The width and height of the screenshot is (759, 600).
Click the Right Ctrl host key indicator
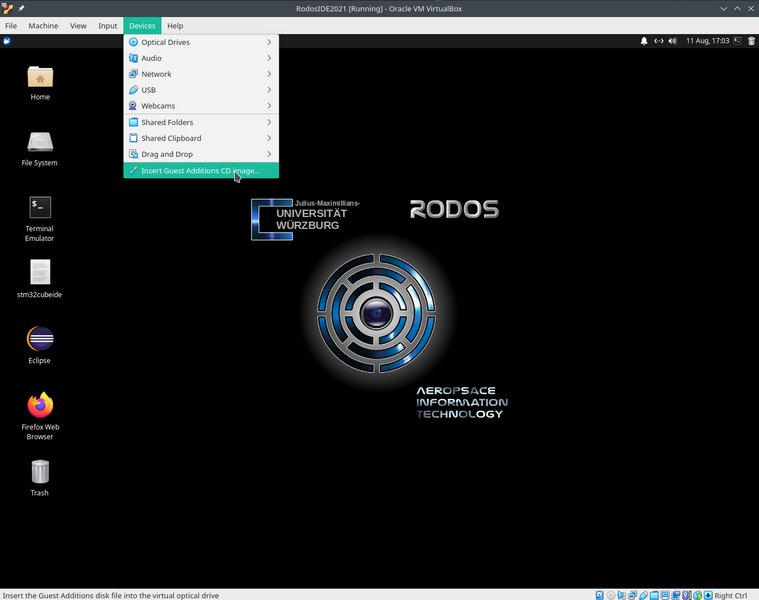730,595
